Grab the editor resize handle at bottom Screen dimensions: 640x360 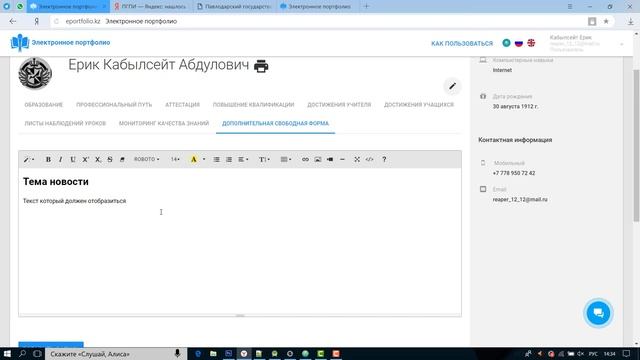240,316
